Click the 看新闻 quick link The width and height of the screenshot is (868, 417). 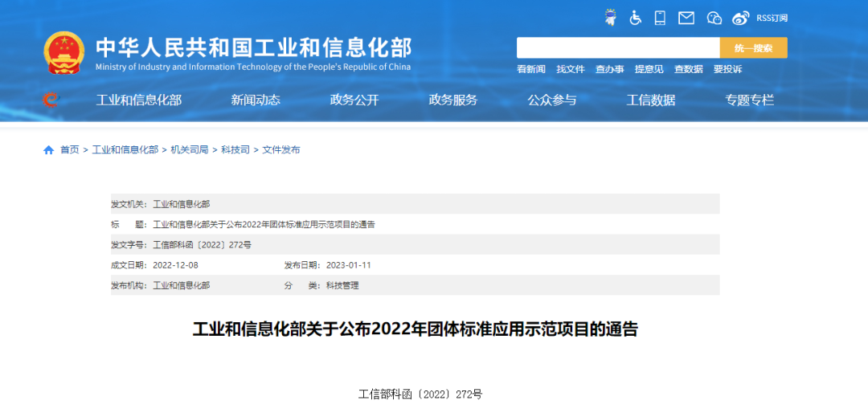531,69
